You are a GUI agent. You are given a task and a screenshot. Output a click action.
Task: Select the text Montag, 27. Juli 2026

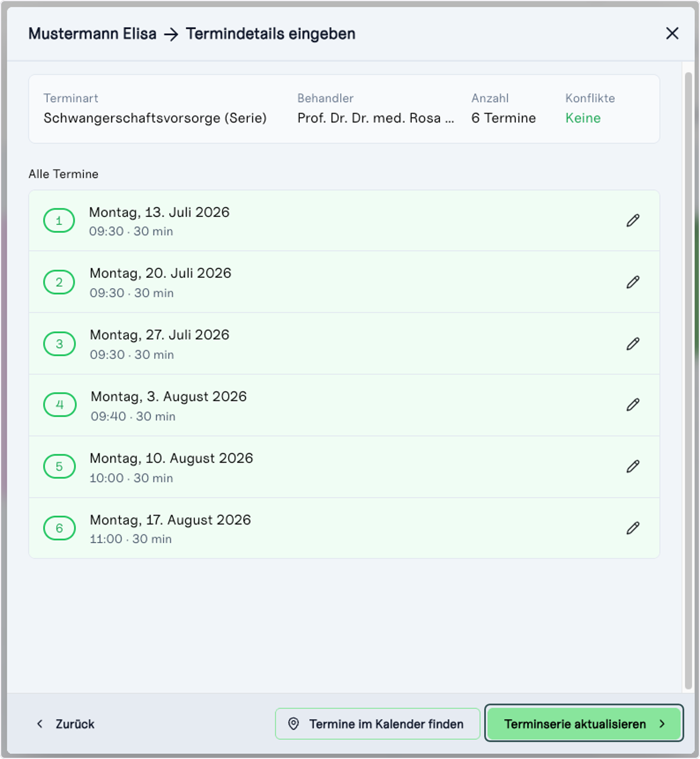pos(160,335)
